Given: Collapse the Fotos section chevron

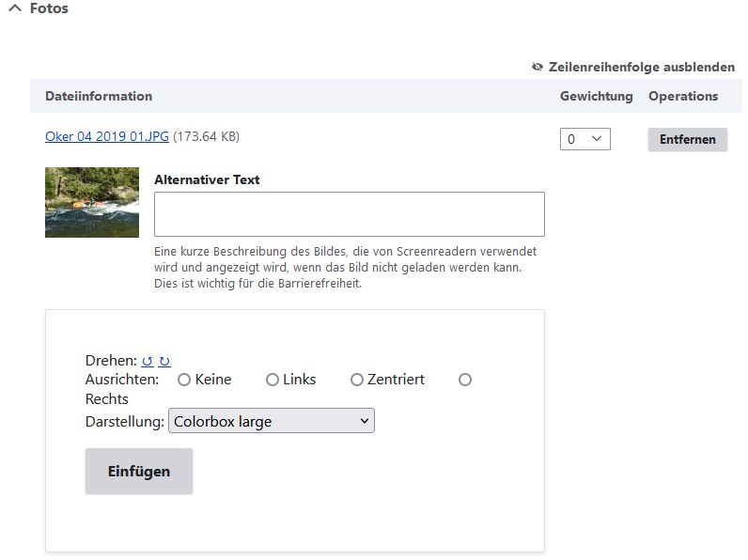Looking at the screenshot, I should point(14,8).
